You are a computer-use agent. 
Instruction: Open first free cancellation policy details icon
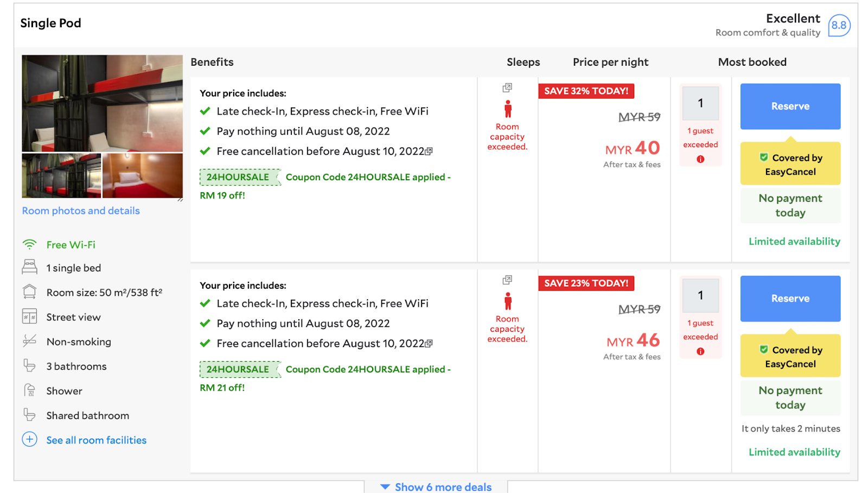[429, 151]
